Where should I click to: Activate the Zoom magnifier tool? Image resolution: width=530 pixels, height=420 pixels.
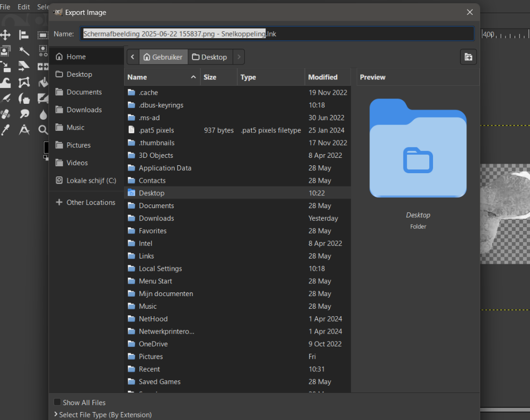[x=43, y=130]
